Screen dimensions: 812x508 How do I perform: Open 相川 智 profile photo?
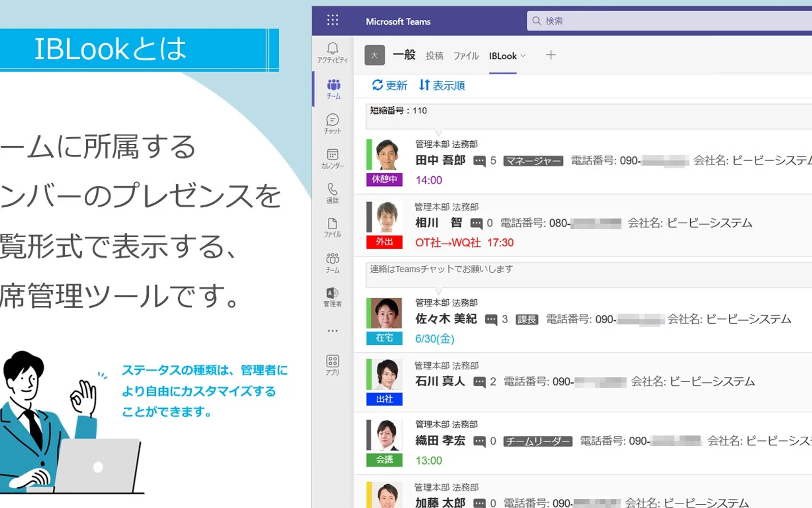(x=387, y=217)
